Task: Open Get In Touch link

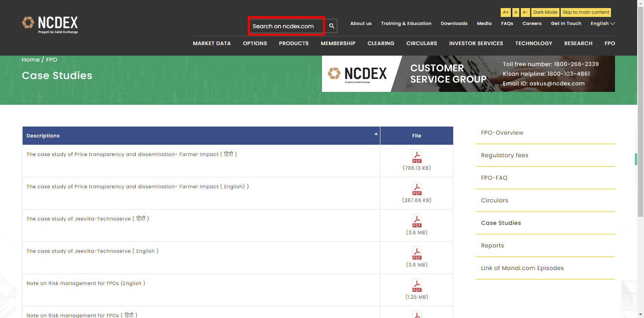Action: pos(566,23)
